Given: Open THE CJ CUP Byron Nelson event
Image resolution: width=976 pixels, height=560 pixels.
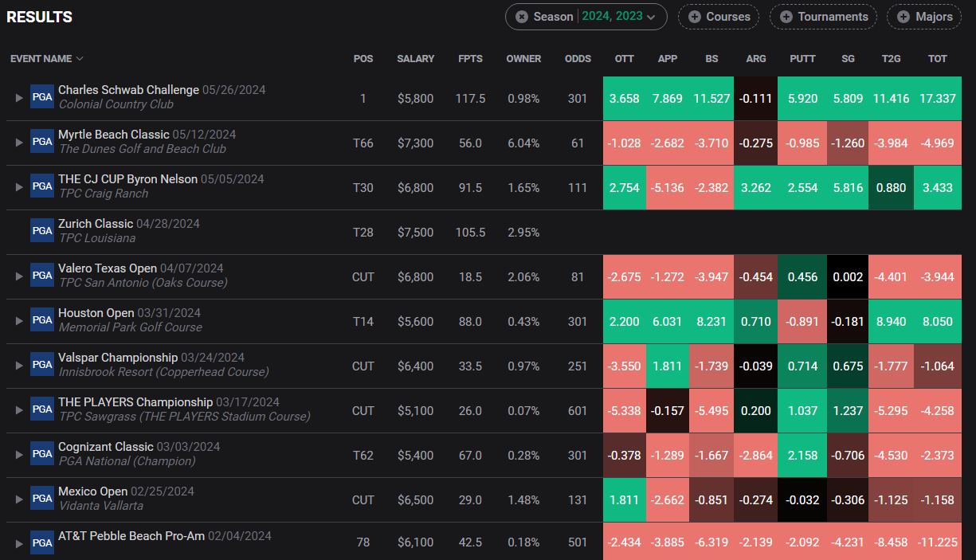Looking at the screenshot, I should click(127, 179).
